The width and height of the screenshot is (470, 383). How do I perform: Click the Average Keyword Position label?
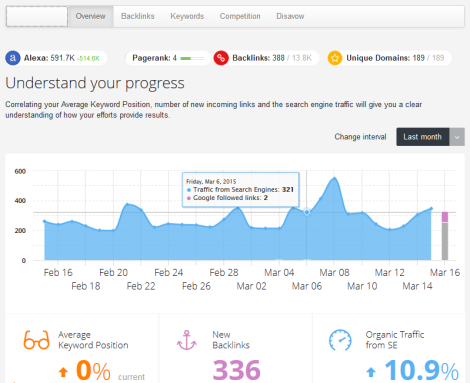(93, 340)
